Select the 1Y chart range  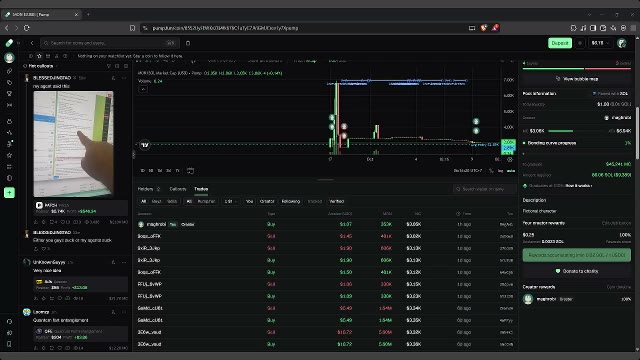click(x=177, y=171)
